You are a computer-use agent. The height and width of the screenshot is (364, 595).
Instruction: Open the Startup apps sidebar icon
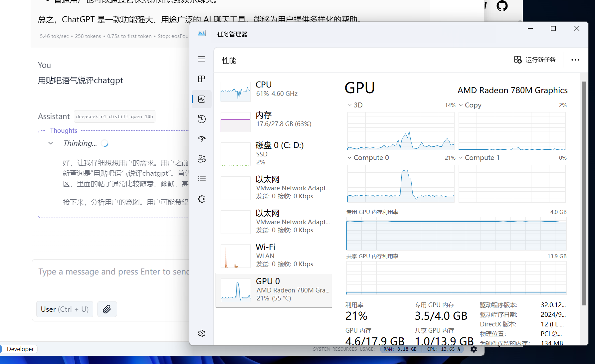[201, 139]
